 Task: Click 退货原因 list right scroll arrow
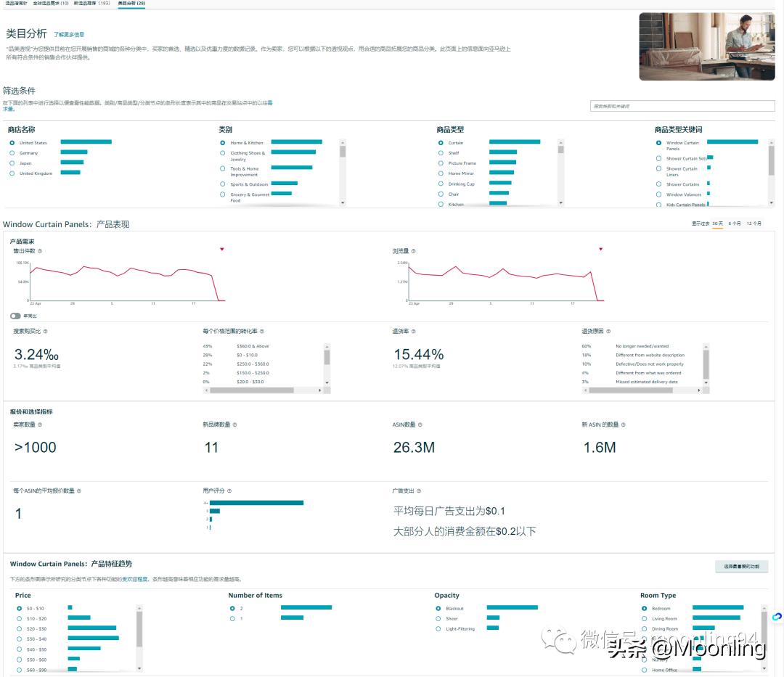pos(699,390)
